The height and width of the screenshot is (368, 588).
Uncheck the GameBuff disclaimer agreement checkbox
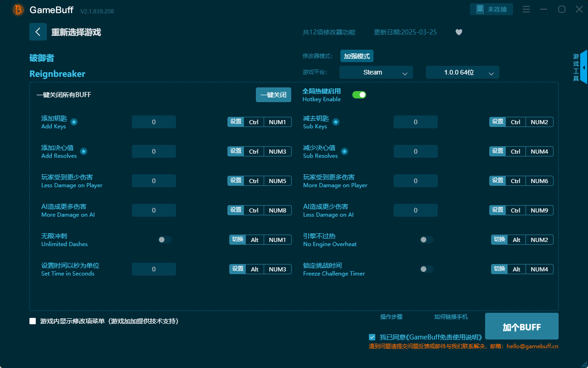click(372, 337)
